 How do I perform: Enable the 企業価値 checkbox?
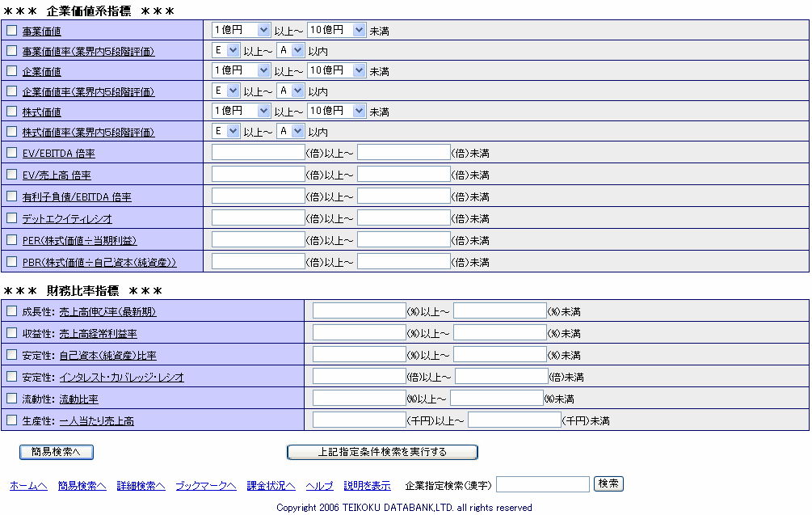[x=11, y=71]
